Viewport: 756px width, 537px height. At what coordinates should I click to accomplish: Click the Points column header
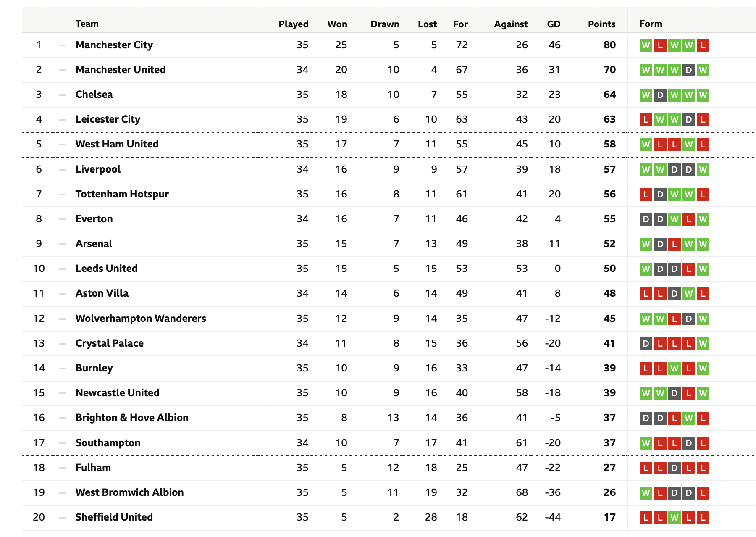(601, 24)
